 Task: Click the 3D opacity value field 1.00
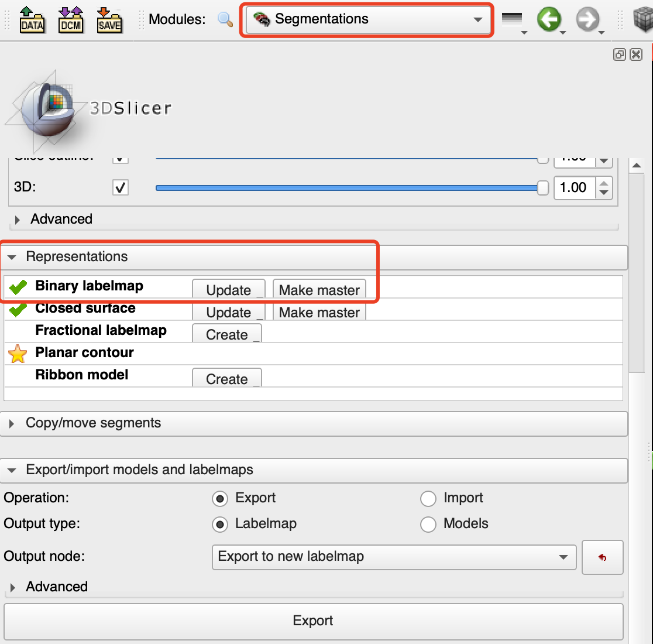pos(574,188)
